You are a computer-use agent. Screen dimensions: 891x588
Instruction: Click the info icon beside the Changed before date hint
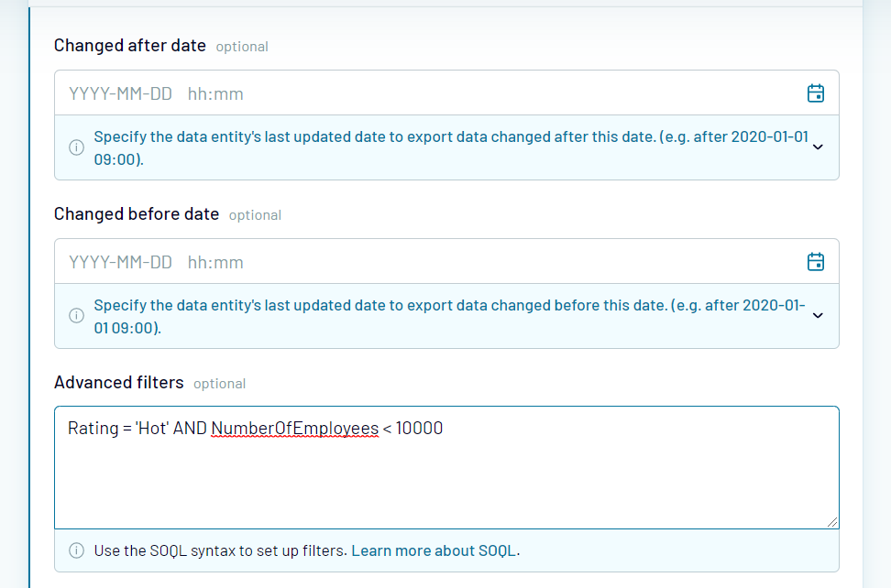pos(76,315)
